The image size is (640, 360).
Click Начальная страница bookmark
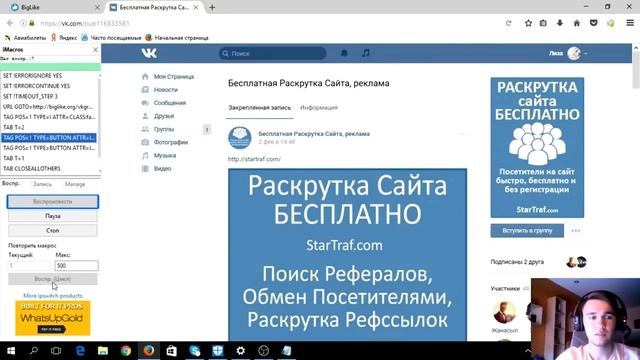pos(177,38)
